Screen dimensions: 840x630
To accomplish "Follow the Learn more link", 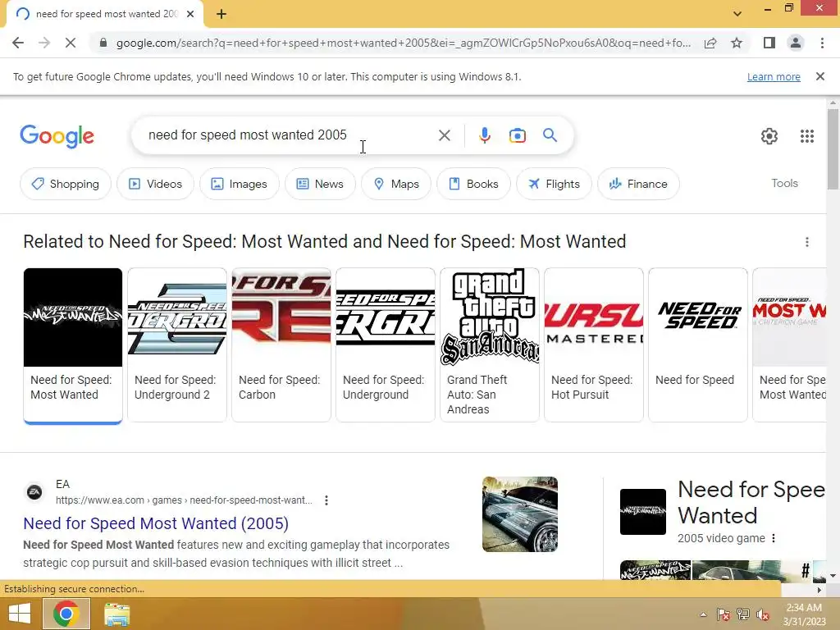I will click(774, 76).
